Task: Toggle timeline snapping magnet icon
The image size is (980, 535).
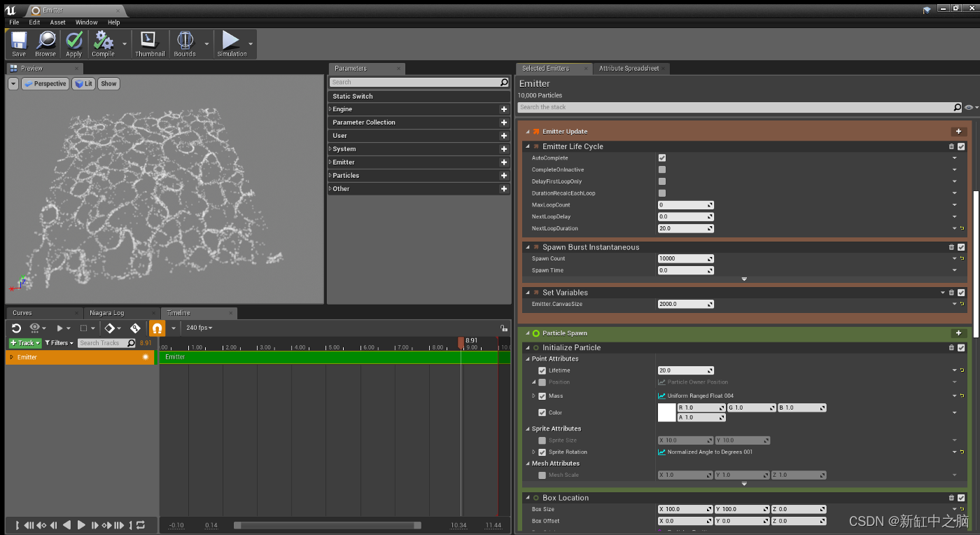Action: point(157,328)
